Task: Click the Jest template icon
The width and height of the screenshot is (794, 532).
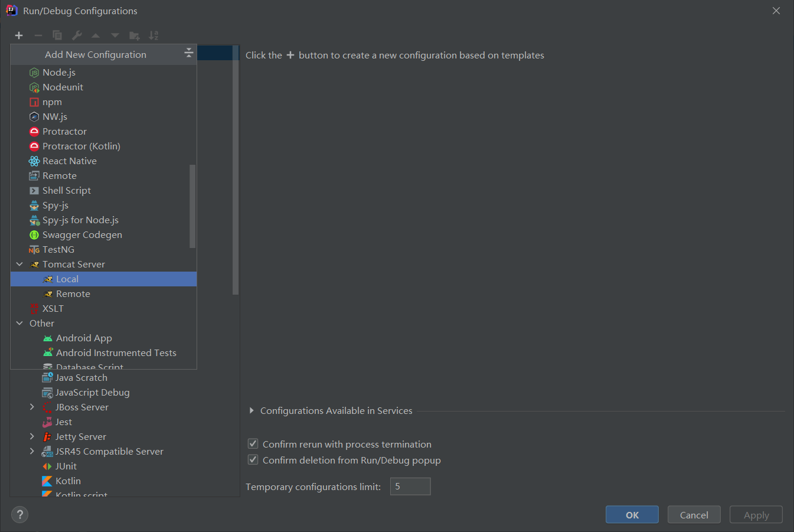Action: [x=47, y=422]
